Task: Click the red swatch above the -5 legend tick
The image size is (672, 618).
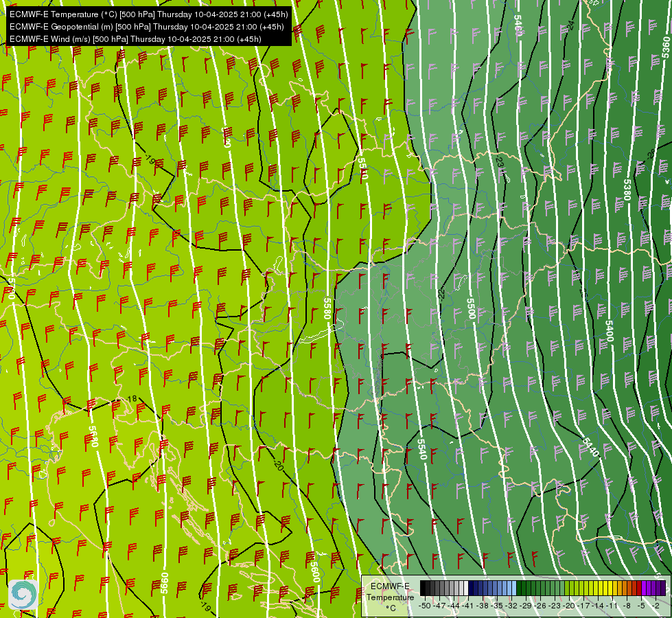Action: [639, 588]
